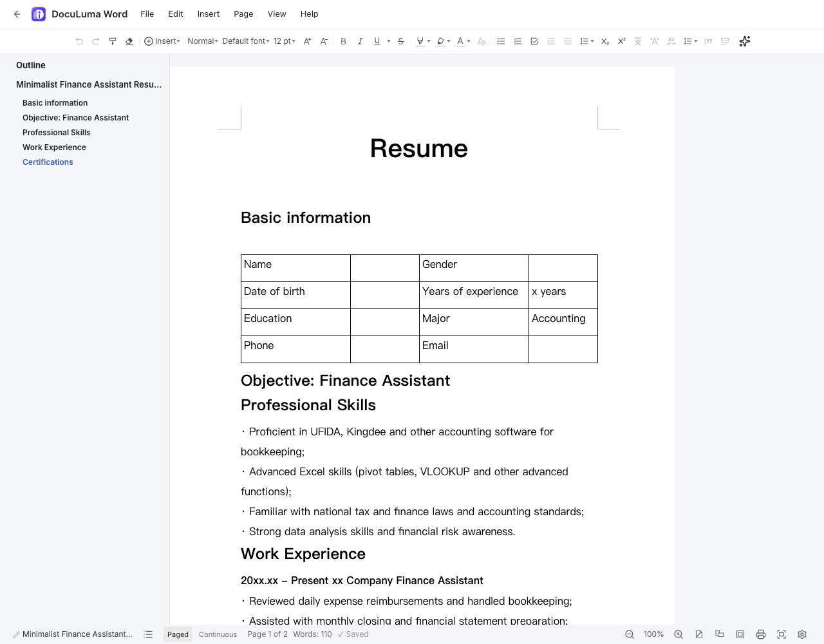The height and width of the screenshot is (644, 824).
Task: Print the document
Action: click(761, 634)
